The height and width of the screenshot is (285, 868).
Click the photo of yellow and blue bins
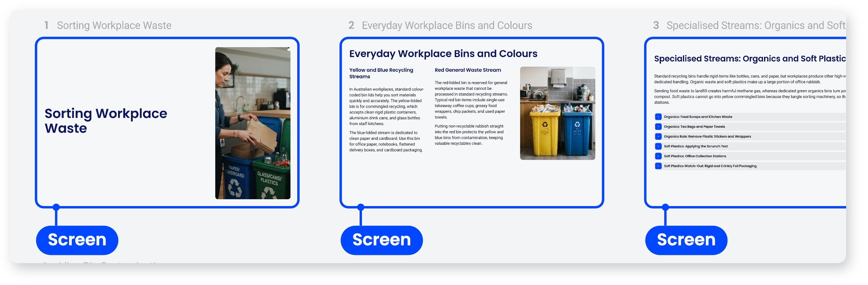click(558, 113)
